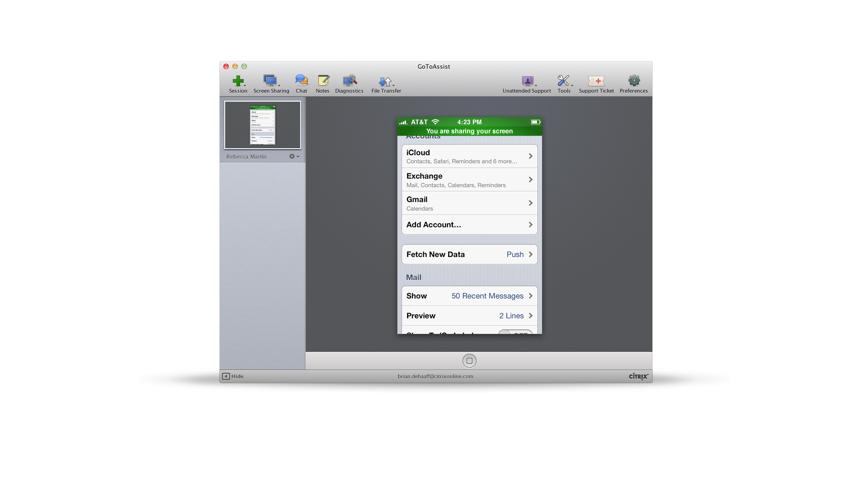
Task: Open the Tools icon
Action: (563, 80)
